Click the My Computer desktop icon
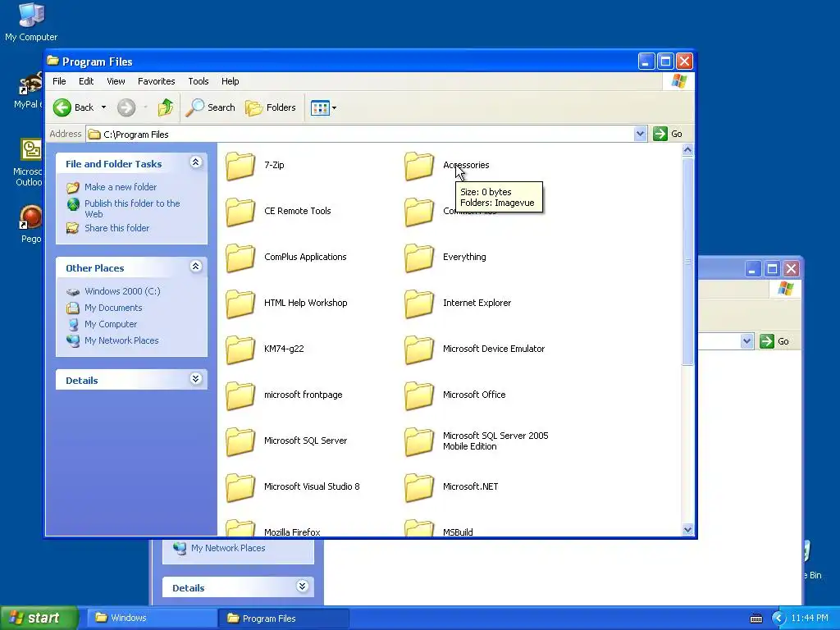Image resolution: width=840 pixels, height=630 pixels. pyautogui.click(x=31, y=22)
